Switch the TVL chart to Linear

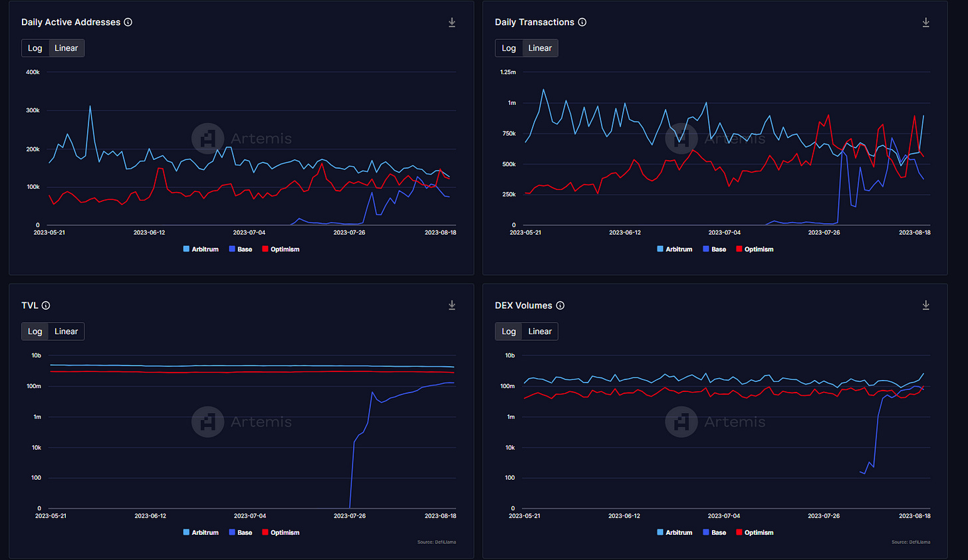[66, 331]
